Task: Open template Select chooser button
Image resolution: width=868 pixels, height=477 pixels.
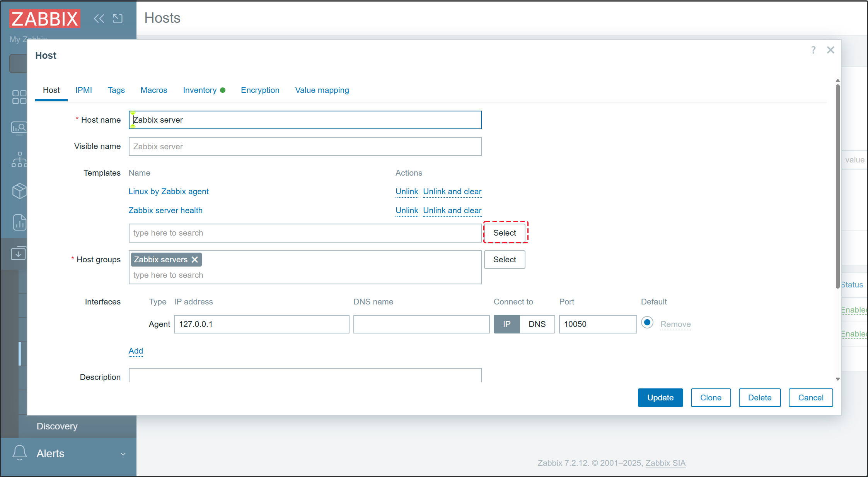Action: [x=505, y=233]
